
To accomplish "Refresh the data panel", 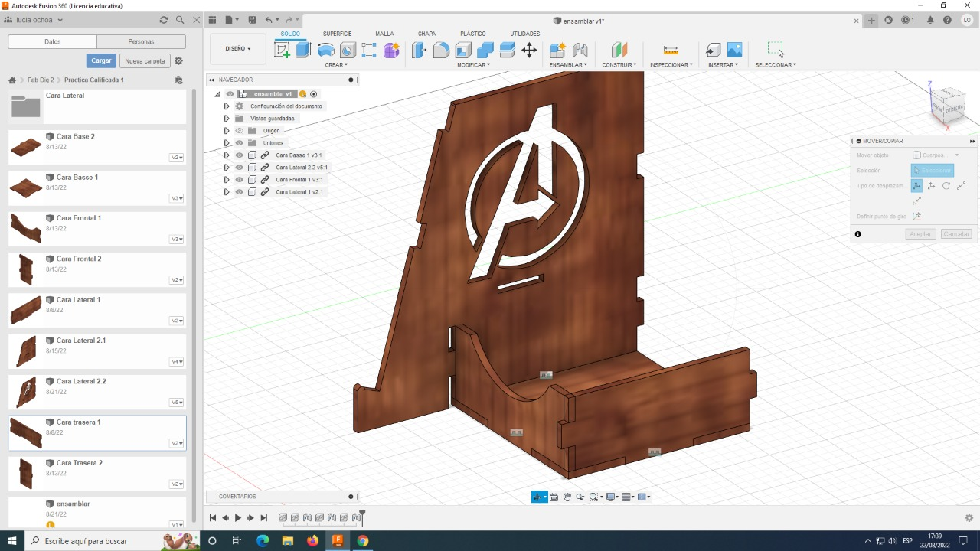I will [x=163, y=20].
